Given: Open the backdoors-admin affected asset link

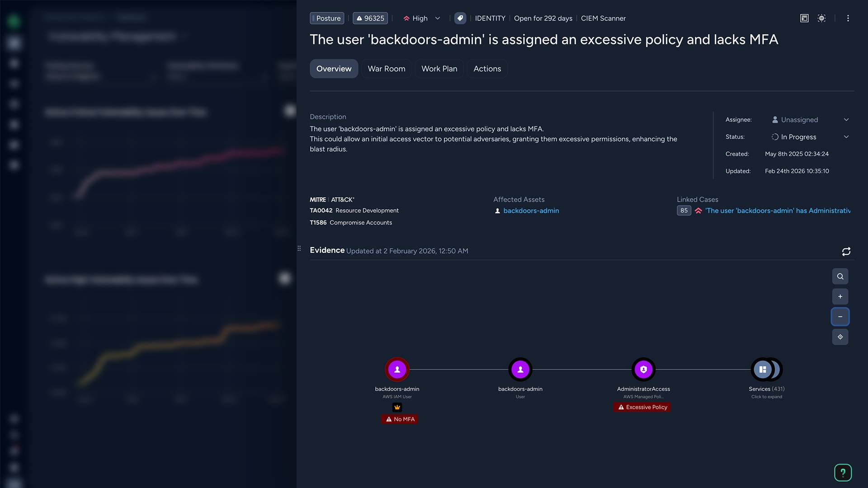Looking at the screenshot, I should click(x=531, y=211).
